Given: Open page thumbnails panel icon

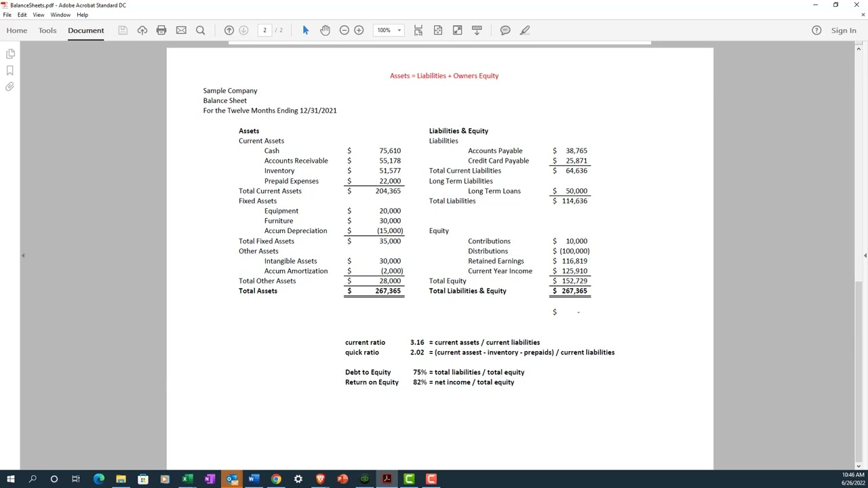Looking at the screenshot, I should point(10,54).
